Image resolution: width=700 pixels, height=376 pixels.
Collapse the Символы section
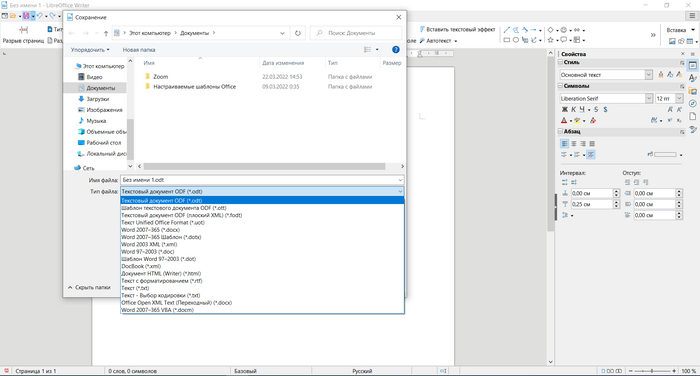point(561,86)
